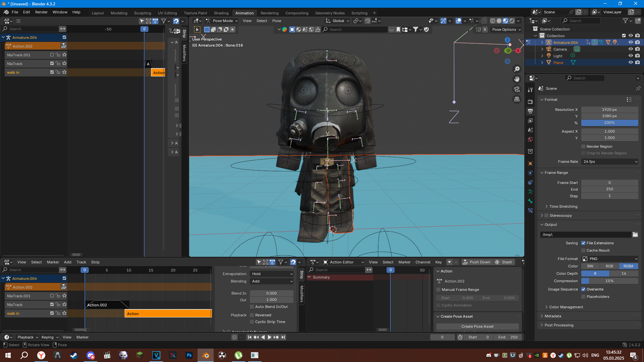Click the Create Pose Asset button
This screenshot has height=362, width=644.
(477, 326)
